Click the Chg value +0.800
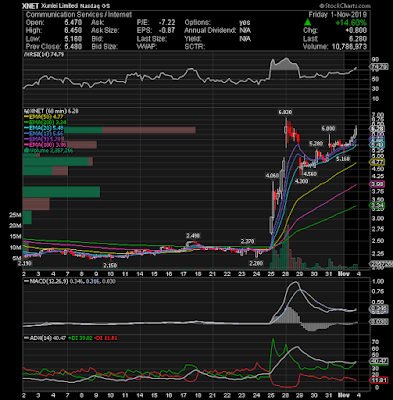The width and height of the screenshot is (393, 400). [x=357, y=30]
